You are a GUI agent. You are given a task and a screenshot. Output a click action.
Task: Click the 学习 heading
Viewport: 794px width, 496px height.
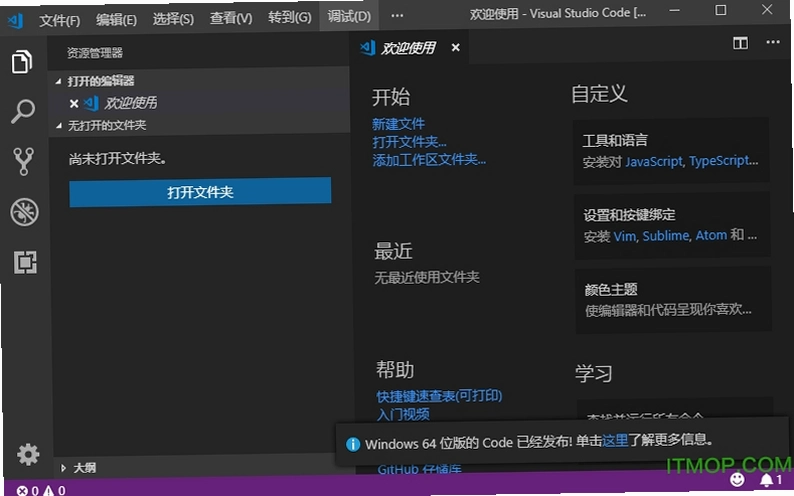593,374
